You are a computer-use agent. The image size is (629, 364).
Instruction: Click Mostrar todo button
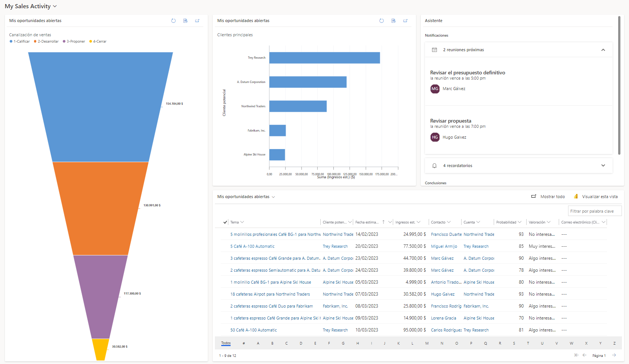(548, 197)
